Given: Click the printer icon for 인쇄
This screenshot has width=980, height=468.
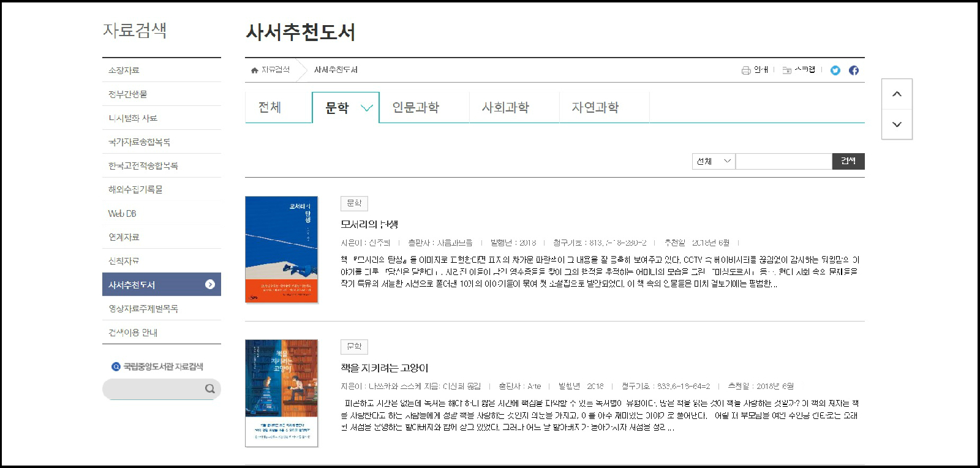Looking at the screenshot, I should tap(746, 70).
